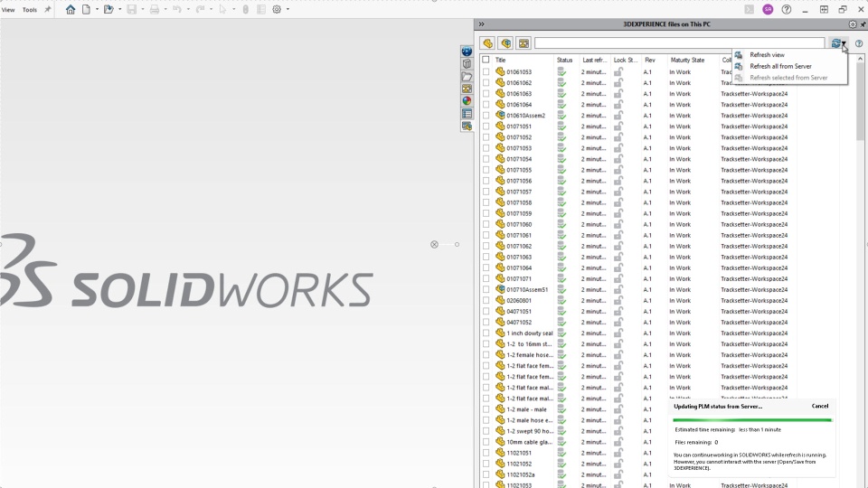Open the Options gear dropdown arrow
868x488 pixels.
tap(288, 9)
